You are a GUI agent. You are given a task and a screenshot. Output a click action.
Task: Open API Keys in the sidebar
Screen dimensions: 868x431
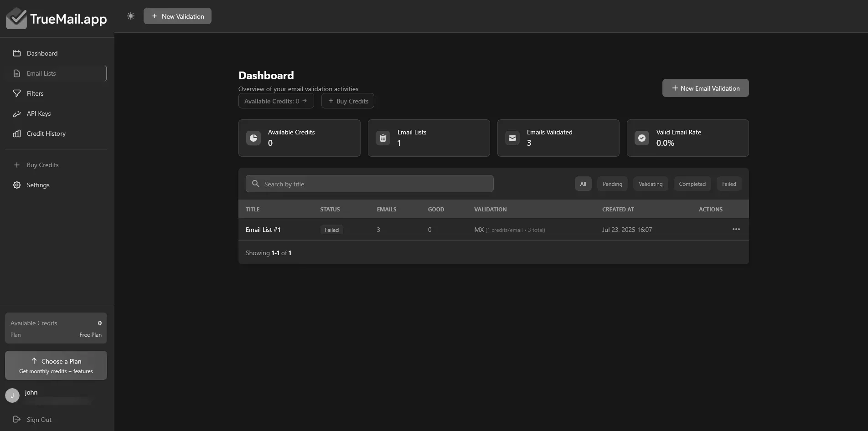click(x=56, y=113)
